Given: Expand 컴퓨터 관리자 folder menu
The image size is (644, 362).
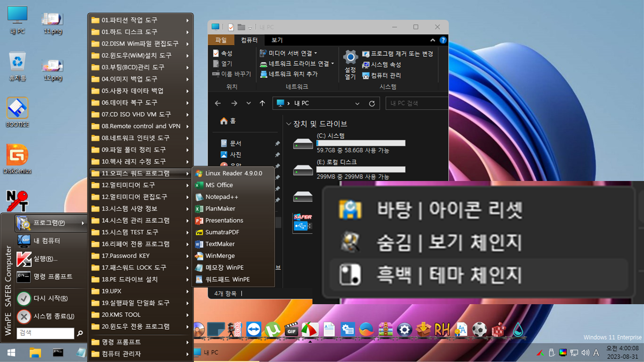Looking at the screenshot, I should (x=141, y=354).
